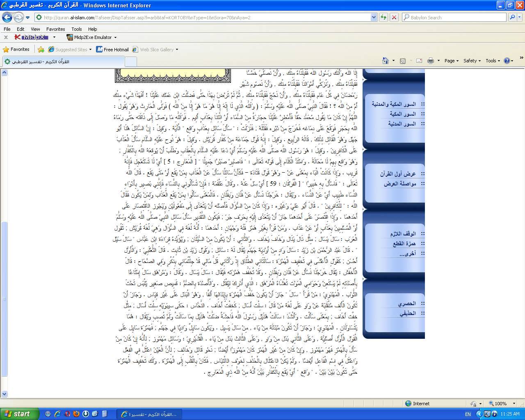Open the View menu
Image resolution: width=525 pixels, height=420 pixels.
[35, 29]
